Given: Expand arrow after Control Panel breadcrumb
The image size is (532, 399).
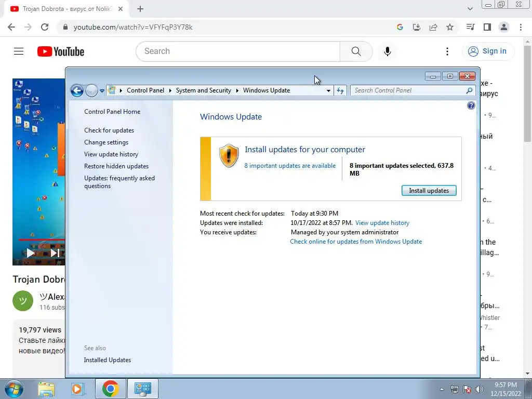Looking at the screenshot, I should (x=170, y=90).
